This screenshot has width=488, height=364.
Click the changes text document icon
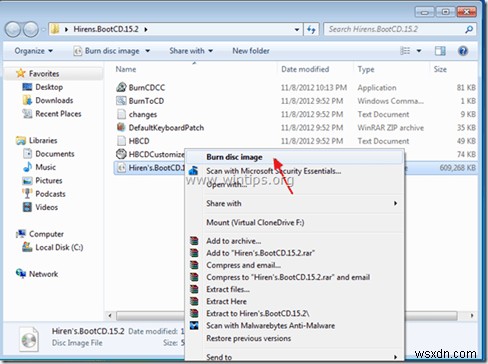(121, 114)
